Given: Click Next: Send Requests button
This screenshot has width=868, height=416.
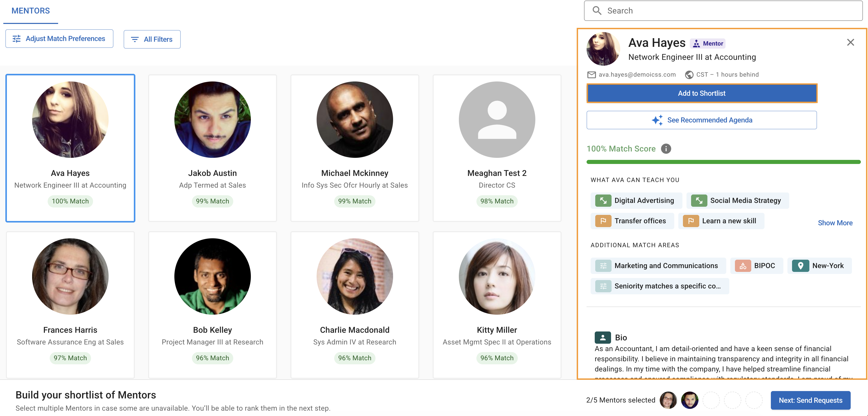Looking at the screenshot, I should point(810,400).
